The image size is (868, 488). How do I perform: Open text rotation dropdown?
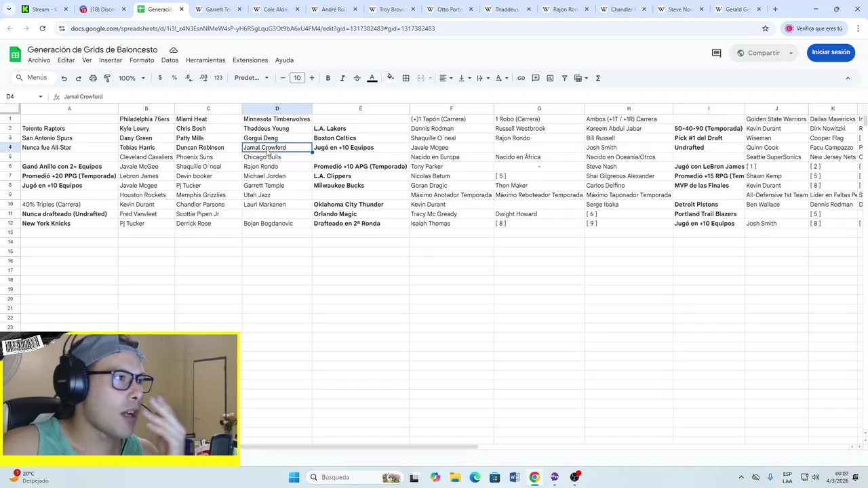(502, 78)
